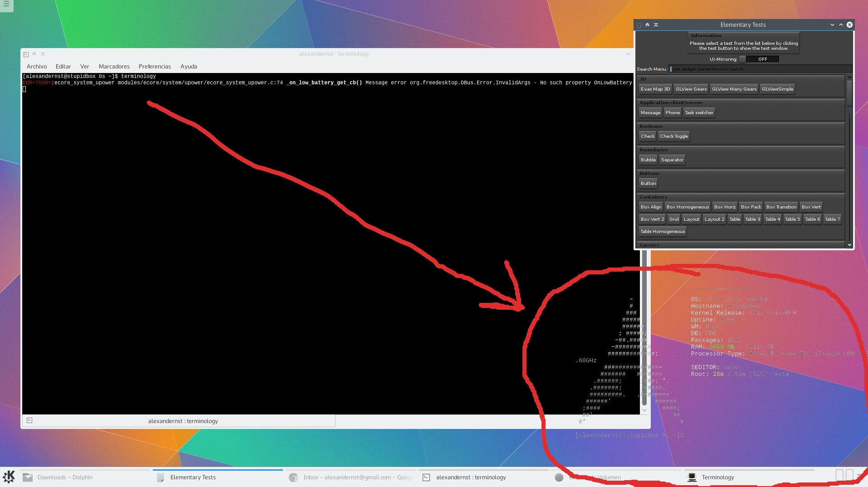The width and height of the screenshot is (868, 487).
Task: Click the Dolphin folder icon in taskbar
Action: point(28,477)
